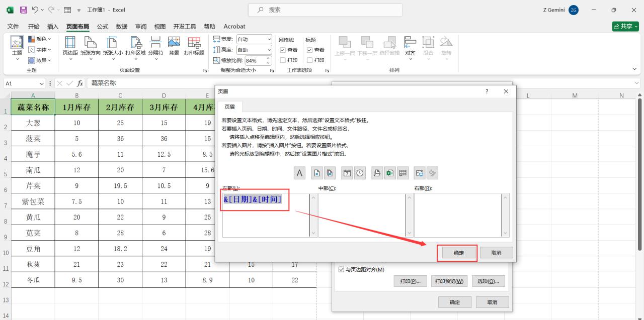Click the fx insert function icon
Viewport: 644px width, 320px height.
click(x=80, y=83)
